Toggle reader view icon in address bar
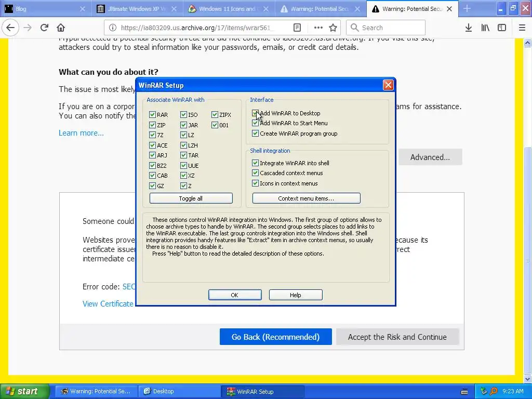This screenshot has width=532, height=399. [297, 28]
